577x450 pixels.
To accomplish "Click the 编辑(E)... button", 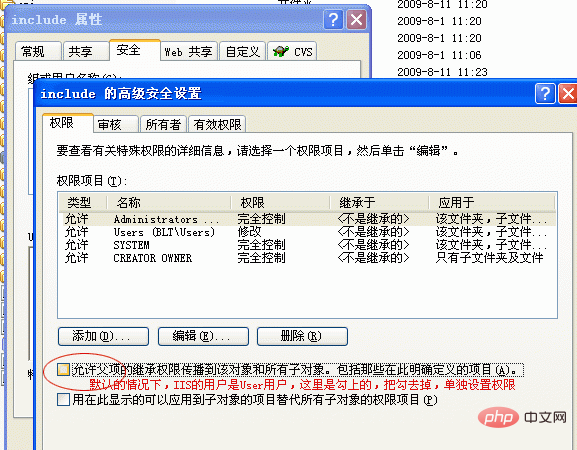I will coord(203,336).
